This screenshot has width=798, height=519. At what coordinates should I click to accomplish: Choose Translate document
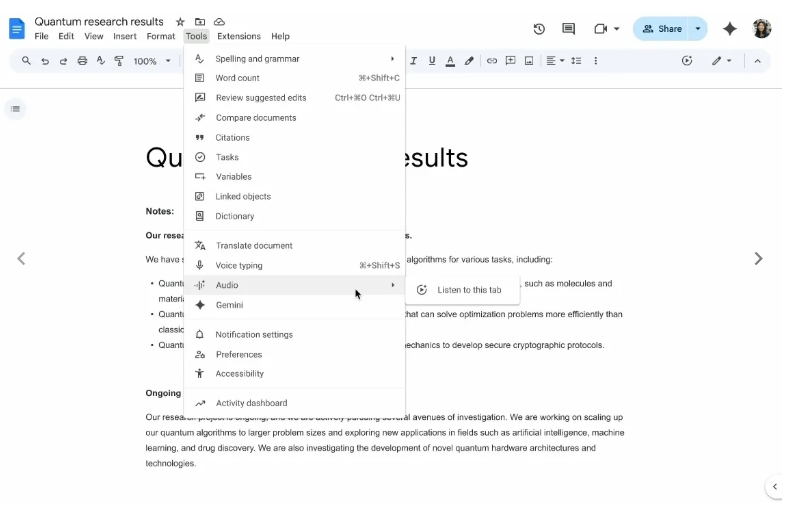(295, 246)
